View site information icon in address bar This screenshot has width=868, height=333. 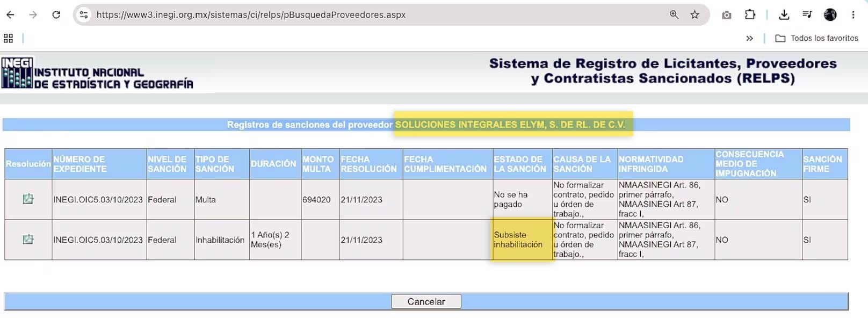point(84,15)
